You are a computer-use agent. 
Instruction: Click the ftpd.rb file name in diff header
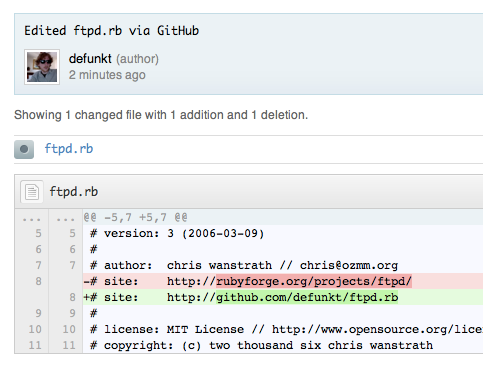74,192
